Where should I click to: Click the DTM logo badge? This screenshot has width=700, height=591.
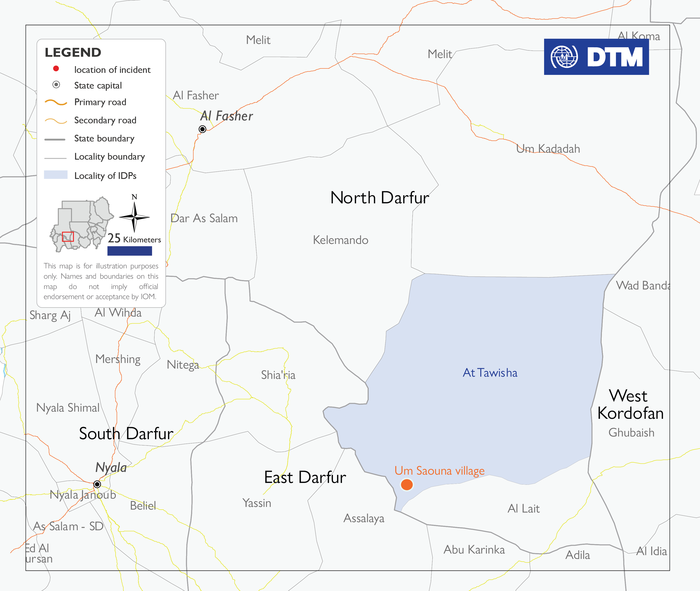tap(596, 57)
